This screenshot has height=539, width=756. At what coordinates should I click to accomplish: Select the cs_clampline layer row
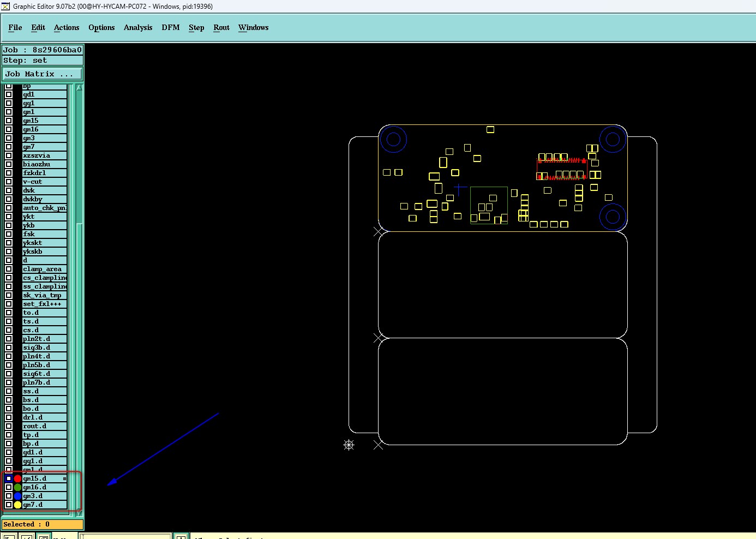(x=44, y=278)
